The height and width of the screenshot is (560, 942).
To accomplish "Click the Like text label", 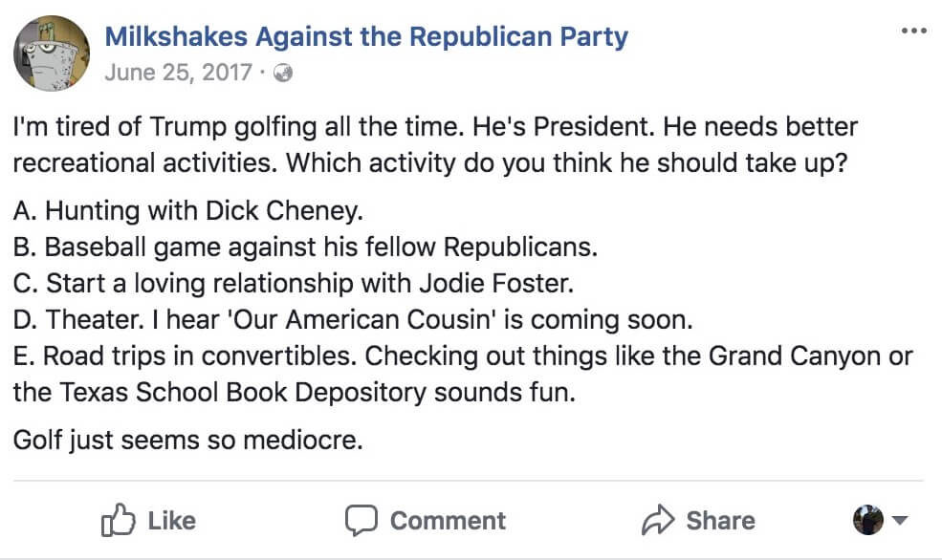I will pos(172,521).
